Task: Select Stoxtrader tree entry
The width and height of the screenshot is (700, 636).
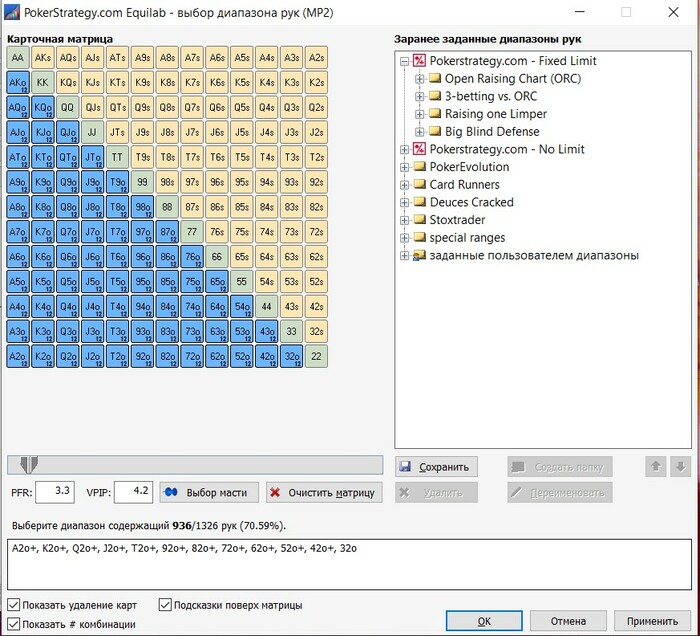Action: (x=457, y=220)
